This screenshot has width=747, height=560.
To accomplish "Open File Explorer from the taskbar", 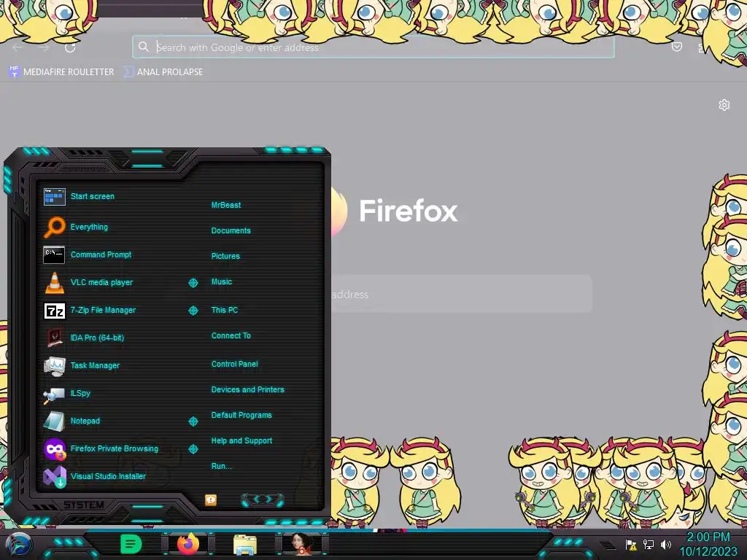I will 245,545.
